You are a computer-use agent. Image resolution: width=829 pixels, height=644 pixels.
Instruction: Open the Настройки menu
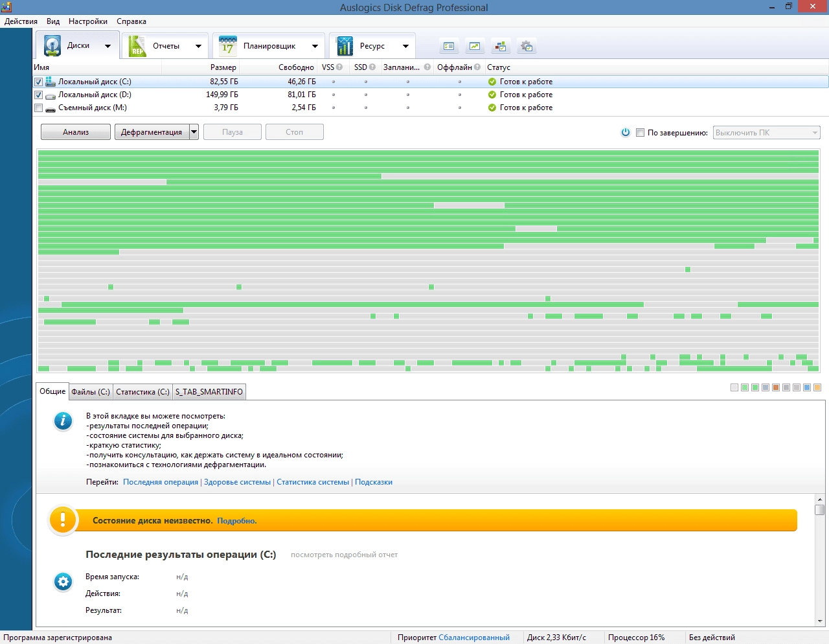click(x=88, y=21)
